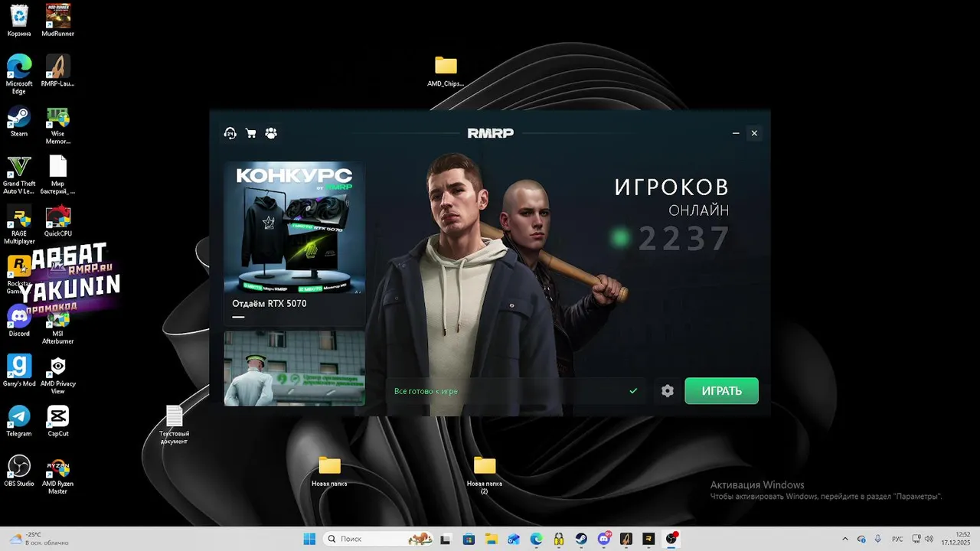Open the volume speaker icon in tray
This screenshot has height=551, width=980.
[x=929, y=539]
